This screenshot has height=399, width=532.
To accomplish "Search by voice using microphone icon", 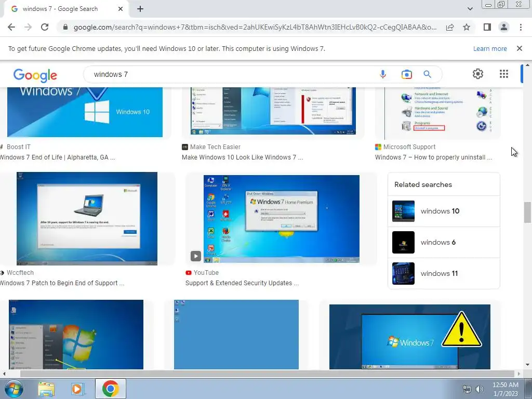I will coord(383,74).
